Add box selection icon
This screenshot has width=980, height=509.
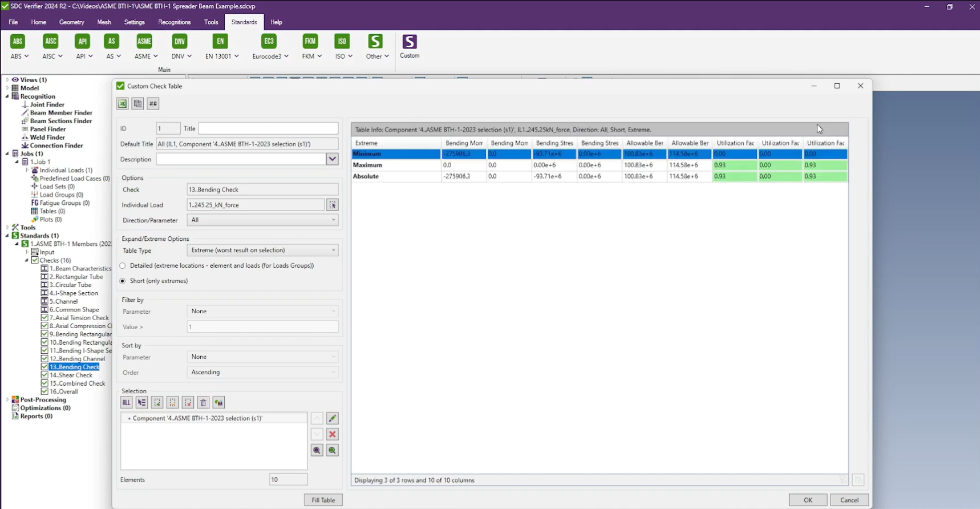pos(157,403)
